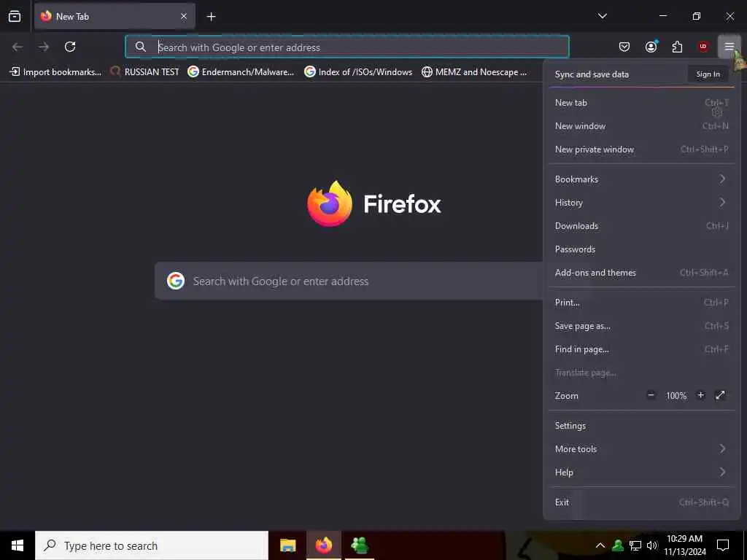
Task: Open the Windows Start menu
Action: pos(18,545)
